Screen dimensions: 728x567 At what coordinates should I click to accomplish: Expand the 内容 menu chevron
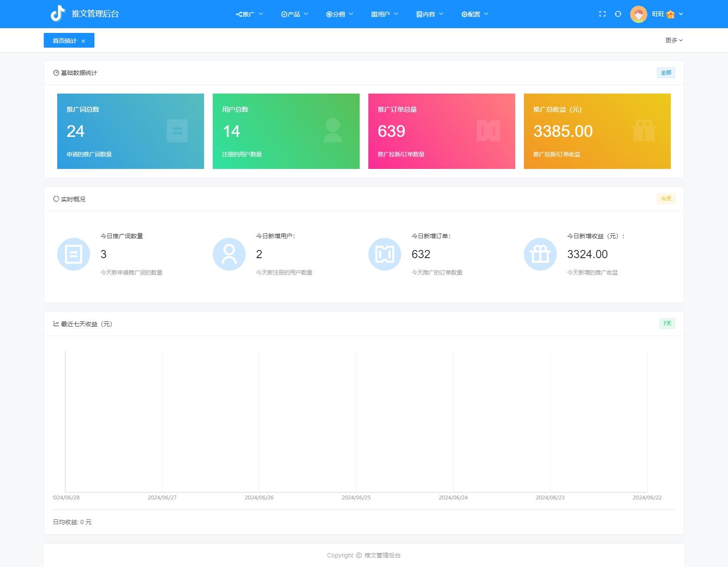pyautogui.click(x=441, y=14)
